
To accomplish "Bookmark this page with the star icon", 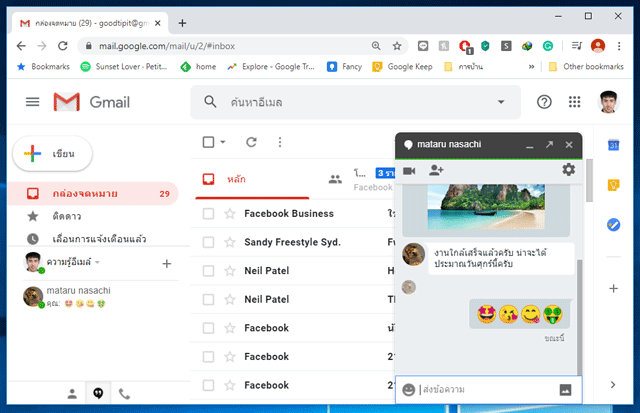I will (397, 46).
